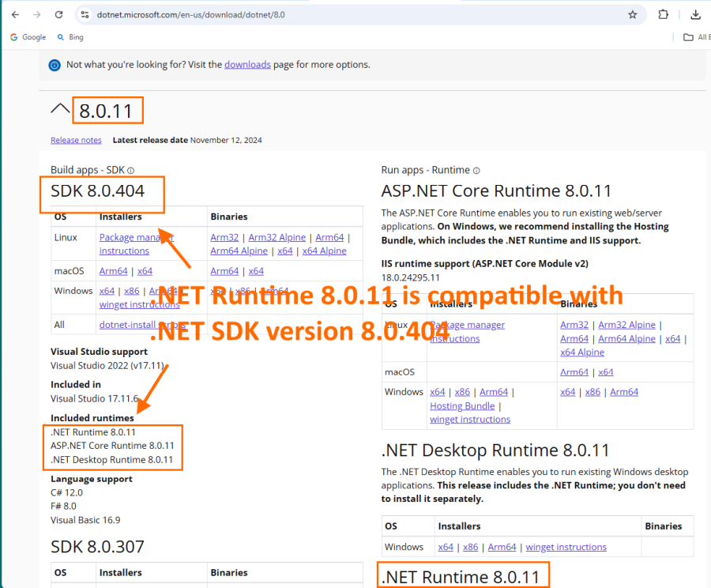The image size is (711, 588).
Task: Download ASP.NET Core Runtime macOS x64 binary
Action: [x=605, y=372]
